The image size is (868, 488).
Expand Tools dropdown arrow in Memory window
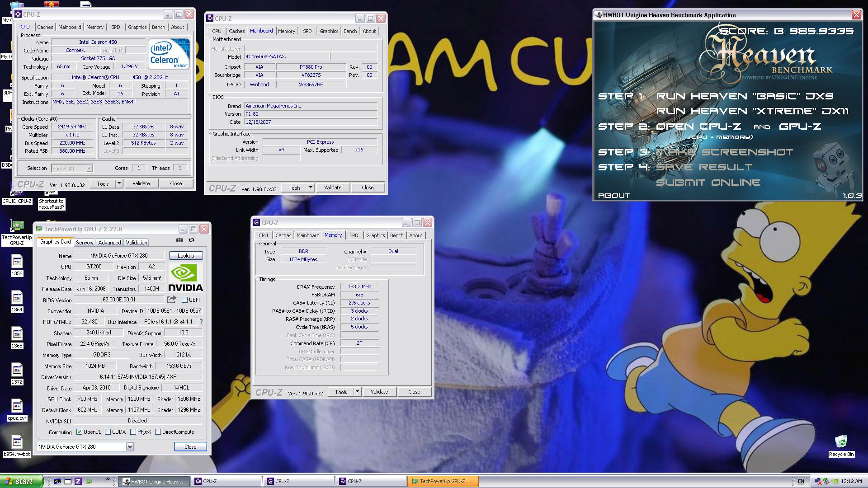pos(357,392)
